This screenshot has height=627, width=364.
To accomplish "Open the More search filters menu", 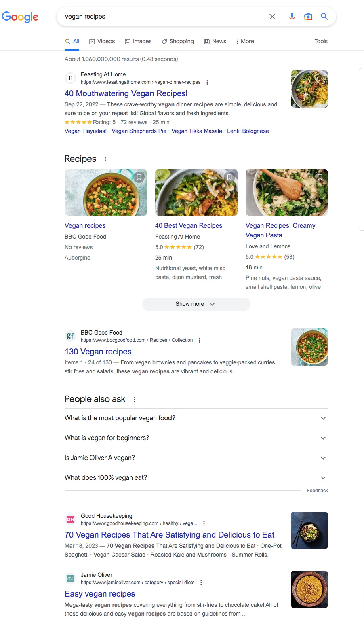I will tap(245, 41).
